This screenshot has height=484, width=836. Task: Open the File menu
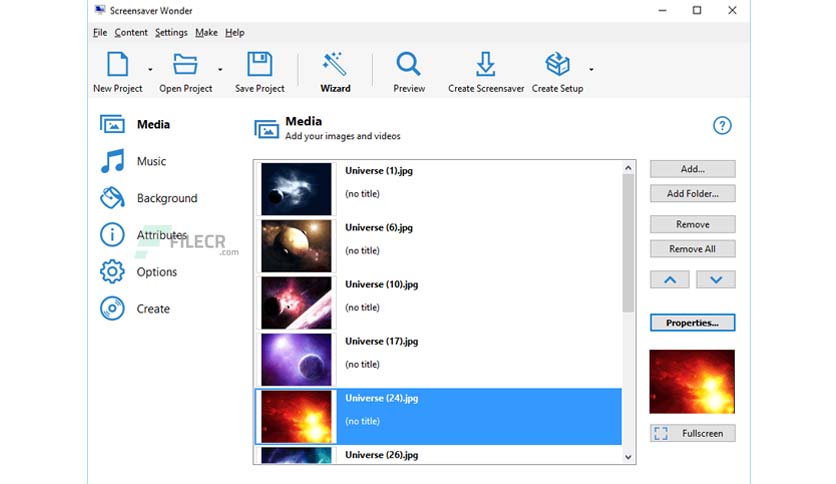pos(100,33)
